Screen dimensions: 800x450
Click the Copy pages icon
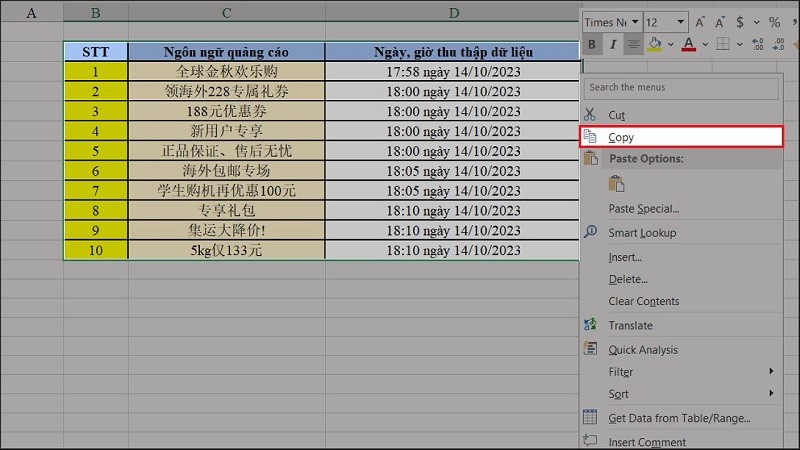coord(590,136)
